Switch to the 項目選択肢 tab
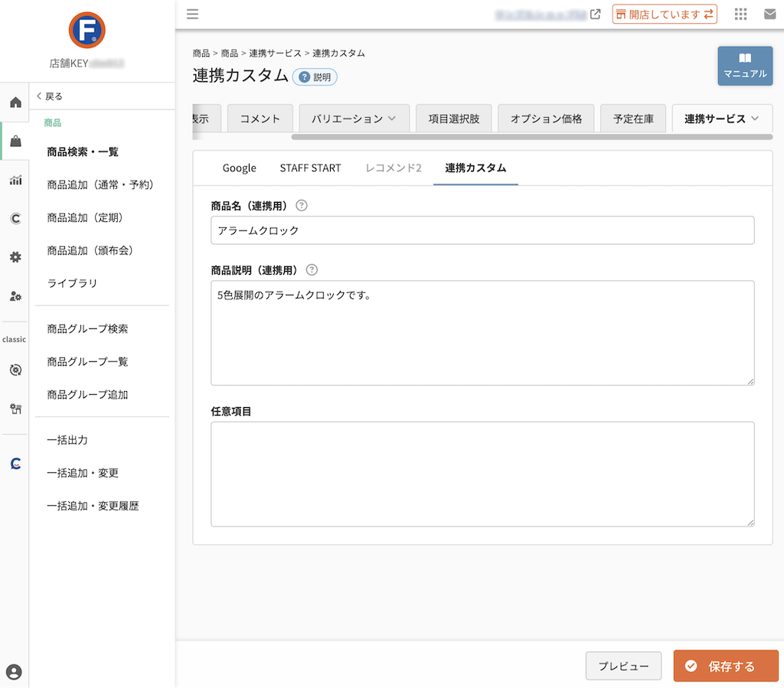 coord(453,119)
